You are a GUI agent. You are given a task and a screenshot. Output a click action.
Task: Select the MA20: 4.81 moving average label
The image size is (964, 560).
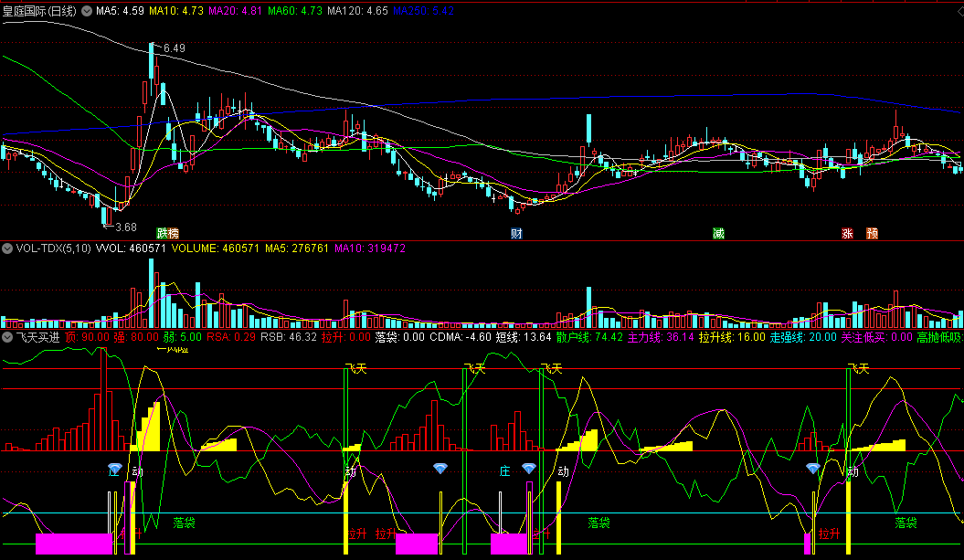[236, 11]
